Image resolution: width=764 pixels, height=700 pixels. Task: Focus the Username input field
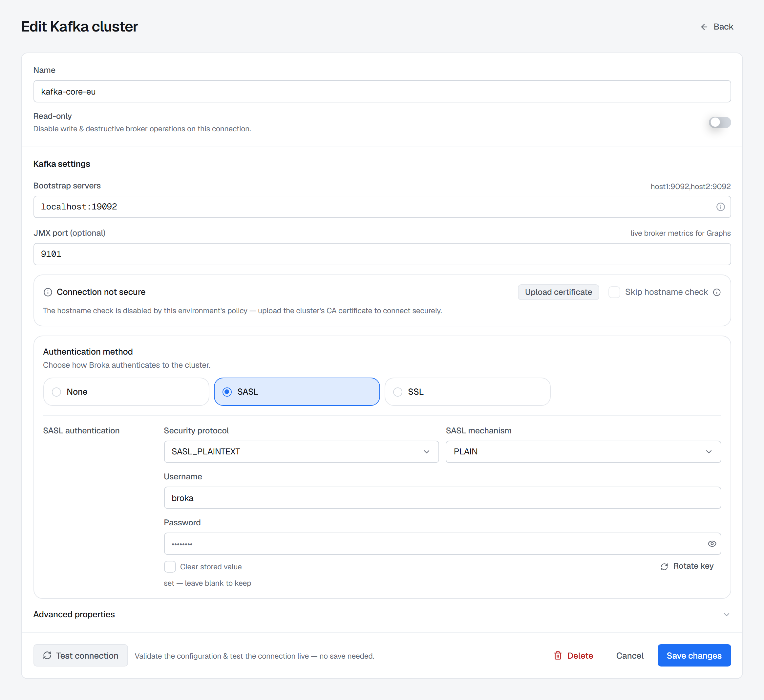(x=442, y=498)
